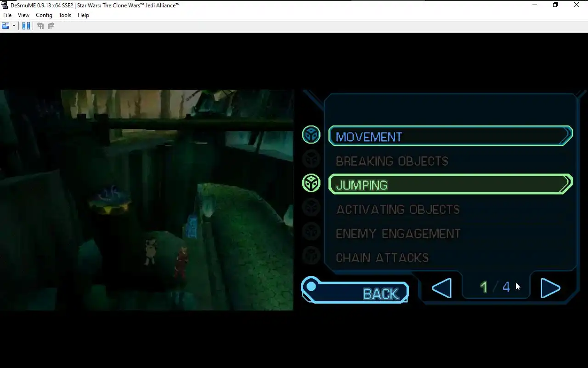This screenshot has height=368, width=588.
Task: Open the Tools menu
Action: tap(65, 15)
